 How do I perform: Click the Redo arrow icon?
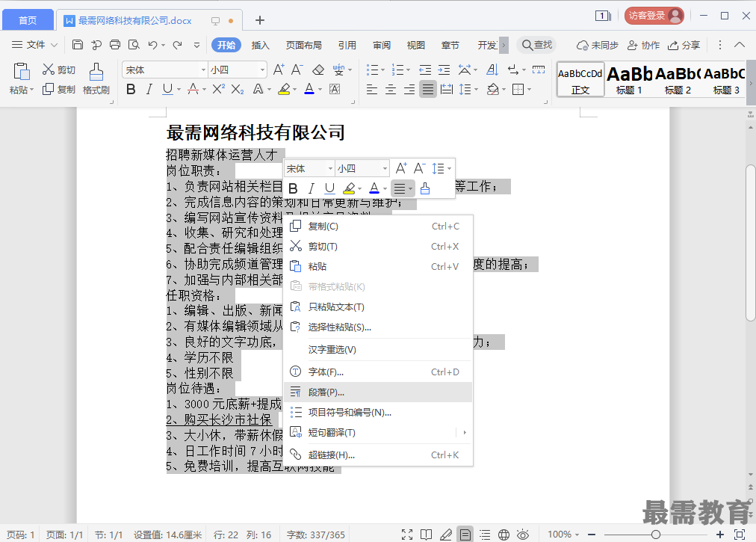pos(178,45)
